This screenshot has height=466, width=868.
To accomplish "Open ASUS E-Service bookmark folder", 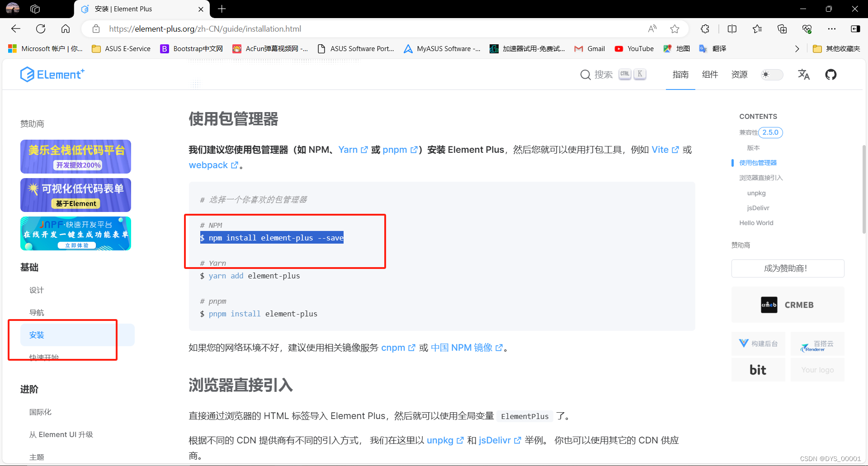I will pyautogui.click(x=121, y=49).
